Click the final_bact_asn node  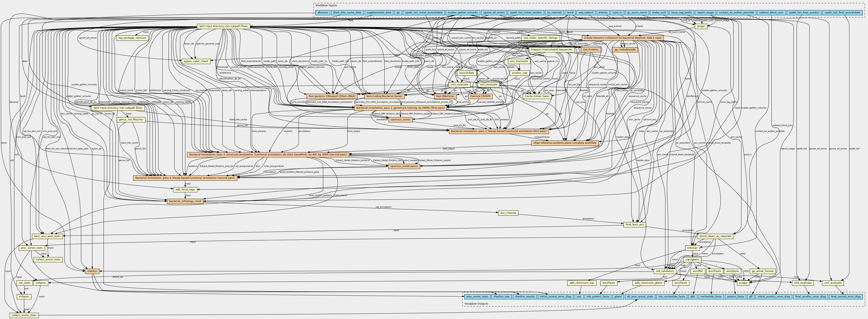[634, 225]
